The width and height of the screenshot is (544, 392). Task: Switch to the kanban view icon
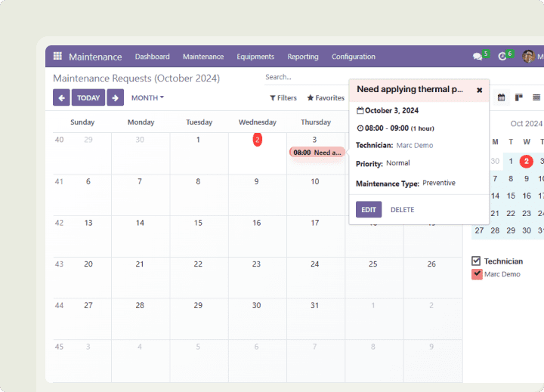tap(519, 97)
